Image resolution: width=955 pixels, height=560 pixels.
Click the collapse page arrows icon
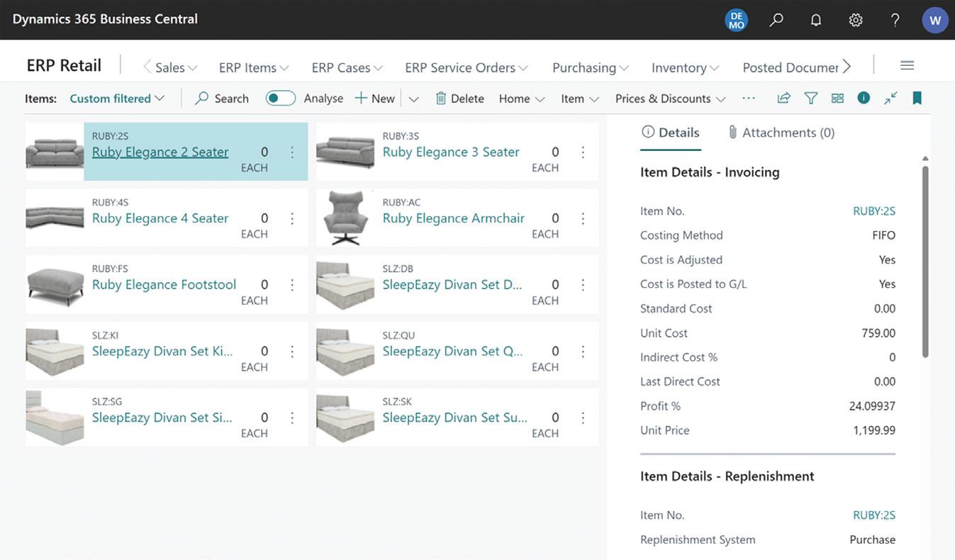point(890,98)
